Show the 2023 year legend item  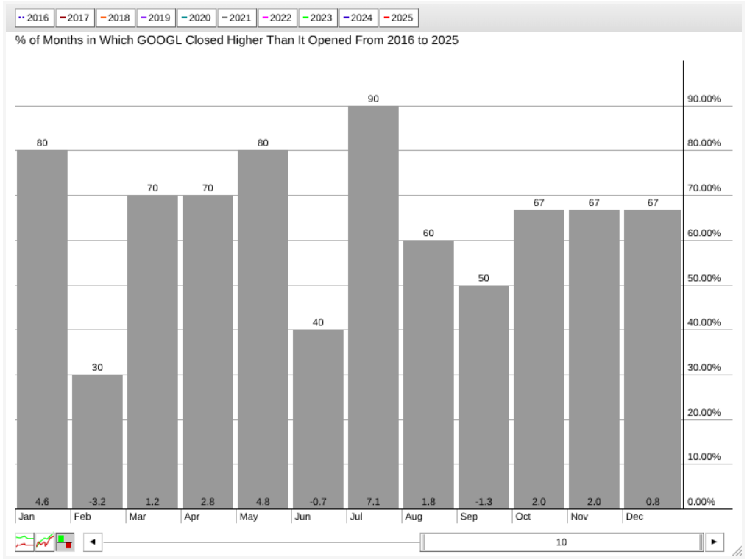point(316,18)
